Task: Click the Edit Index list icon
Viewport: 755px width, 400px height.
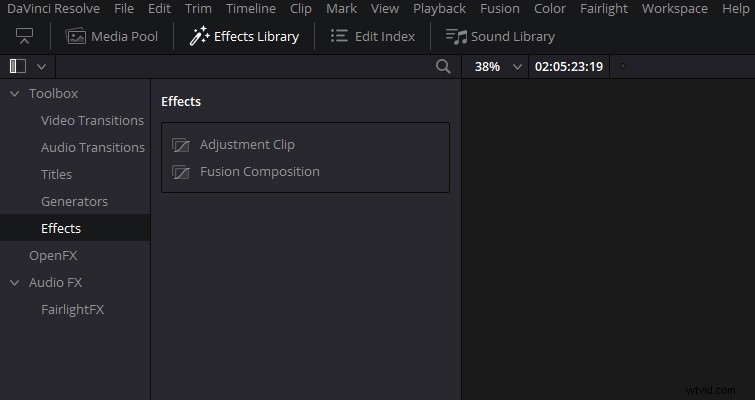Action: [339, 36]
